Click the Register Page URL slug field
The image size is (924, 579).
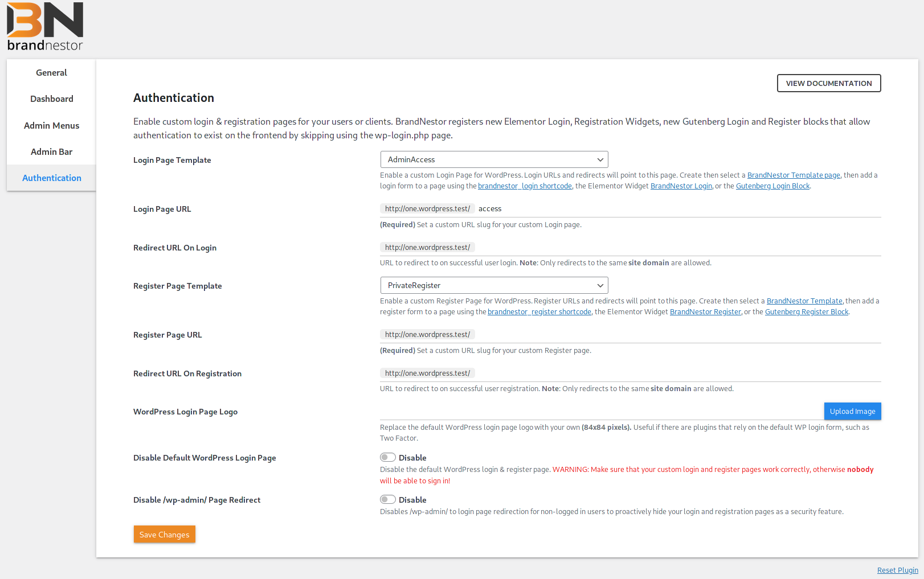tap(678, 335)
